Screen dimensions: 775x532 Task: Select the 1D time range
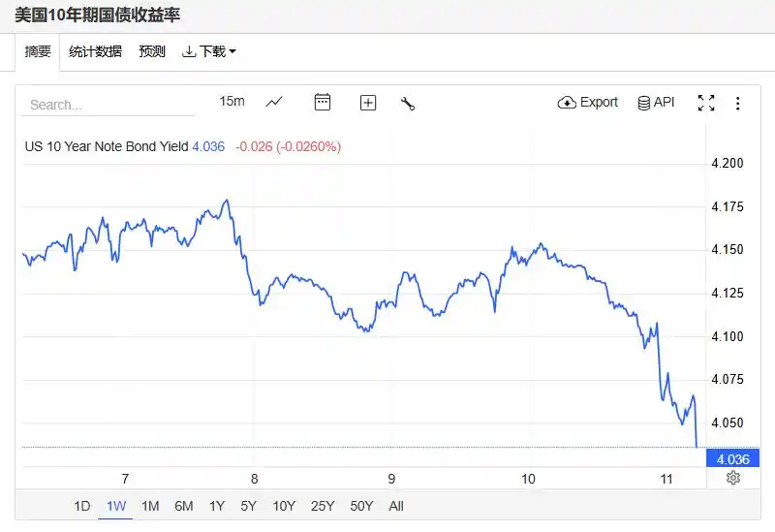[x=82, y=506]
